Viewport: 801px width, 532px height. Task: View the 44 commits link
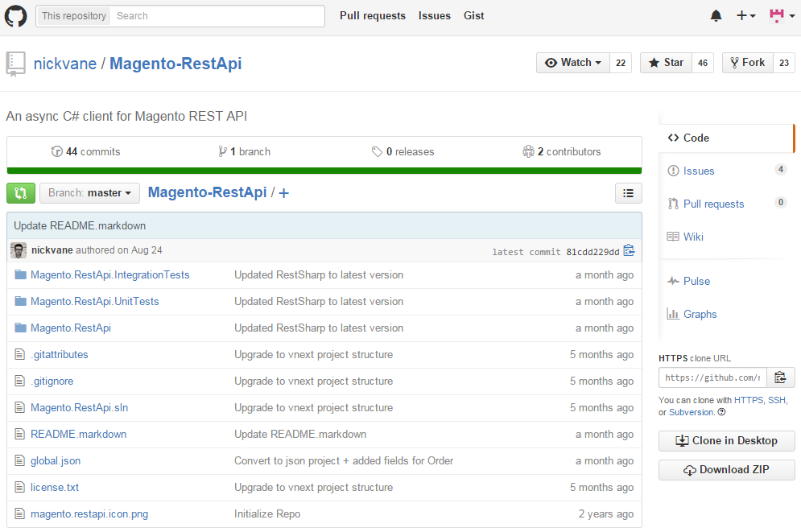(85, 151)
